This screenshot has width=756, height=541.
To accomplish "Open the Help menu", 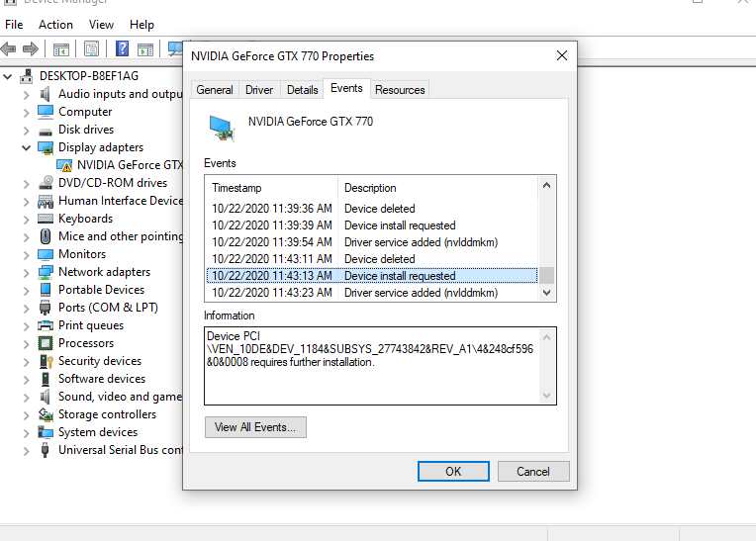I will (x=142, y=25).
